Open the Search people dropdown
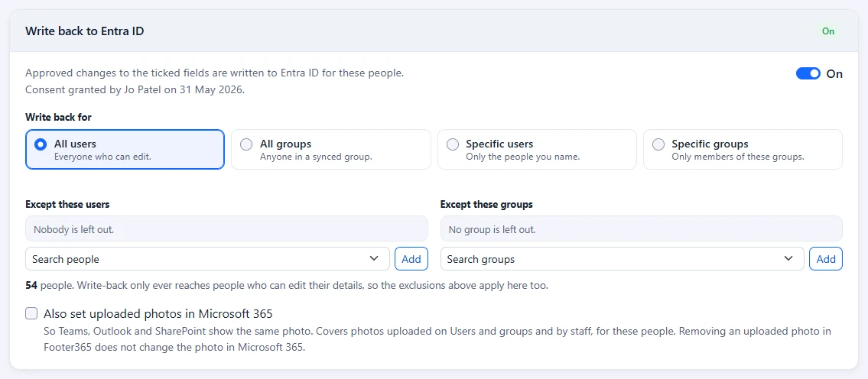The height and width of the screenshot is (379, 868). (x=207, y=259)
